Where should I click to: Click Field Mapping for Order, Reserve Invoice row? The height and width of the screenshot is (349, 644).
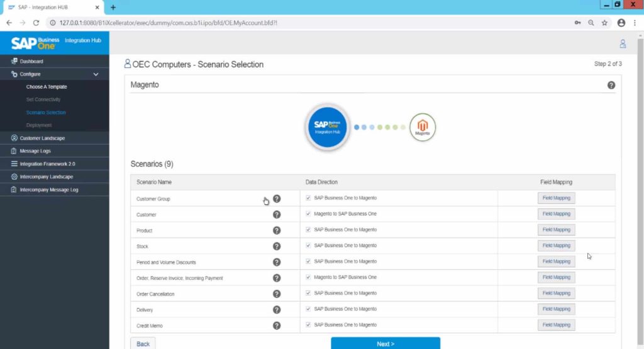[x=556, y=277]
